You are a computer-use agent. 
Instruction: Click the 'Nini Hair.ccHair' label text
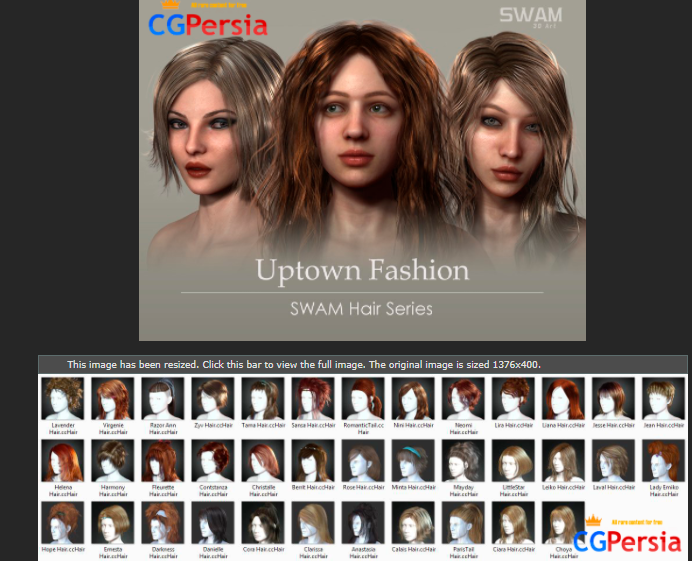click(414, 425)
